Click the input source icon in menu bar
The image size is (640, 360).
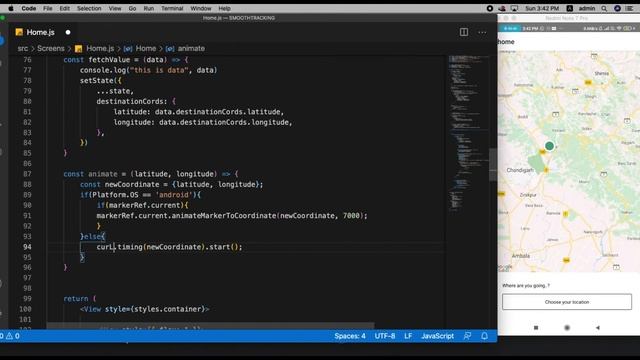click(569, 8)
